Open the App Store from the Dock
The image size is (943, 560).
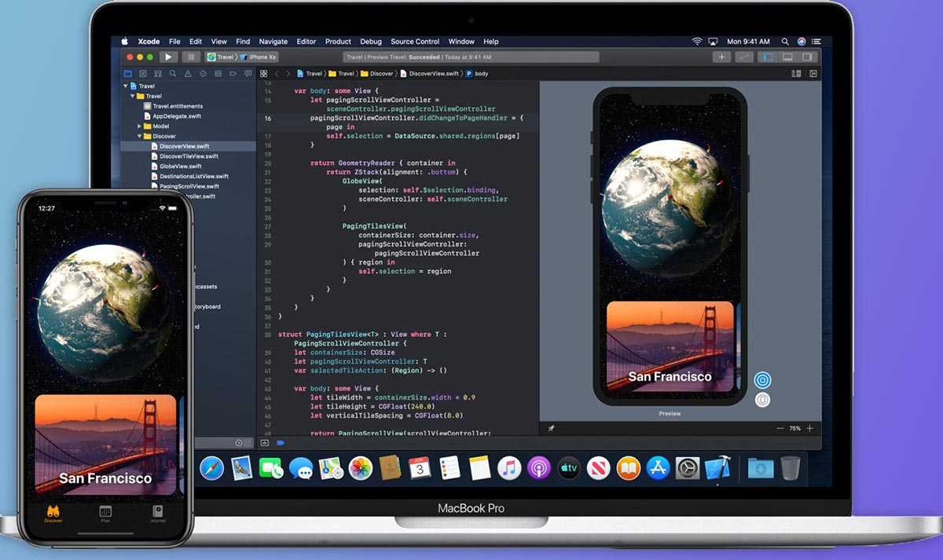point(658,468)
